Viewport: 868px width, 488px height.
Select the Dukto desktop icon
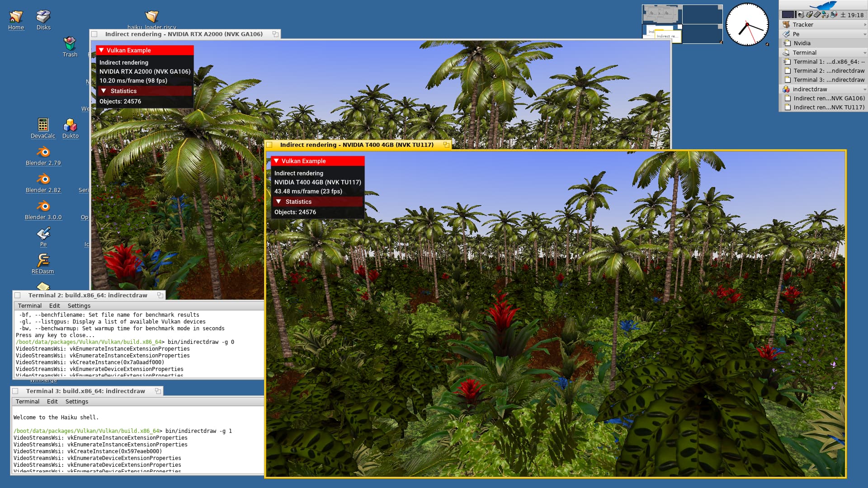[70, 125]
